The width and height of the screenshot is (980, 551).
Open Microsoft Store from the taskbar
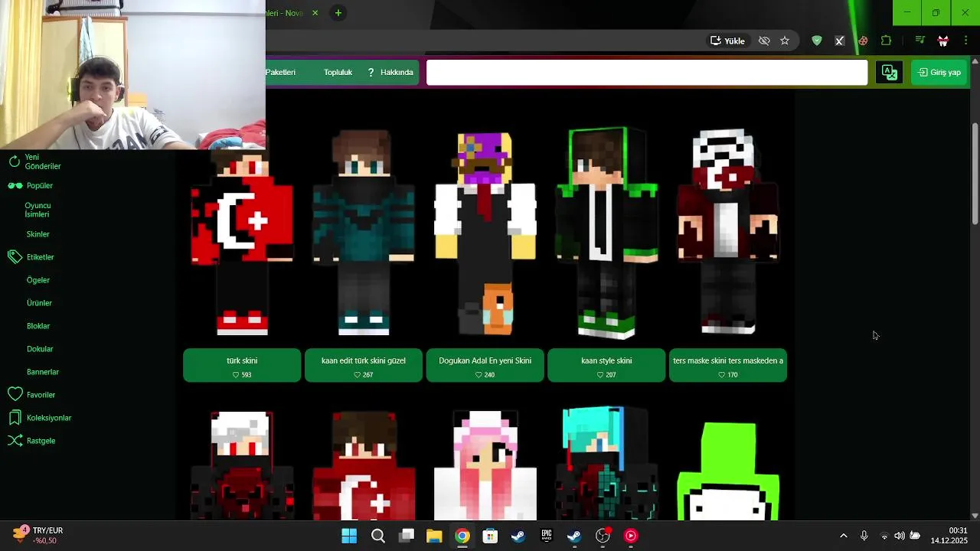[490, 536]
